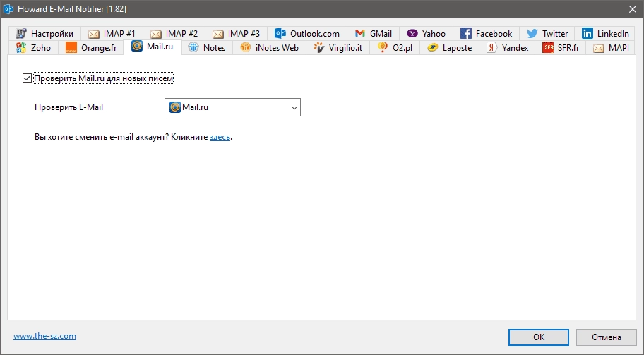Select the Yandex tab label
The height and width of the screenshot is (355, 644).
click(x=515, y=48)
